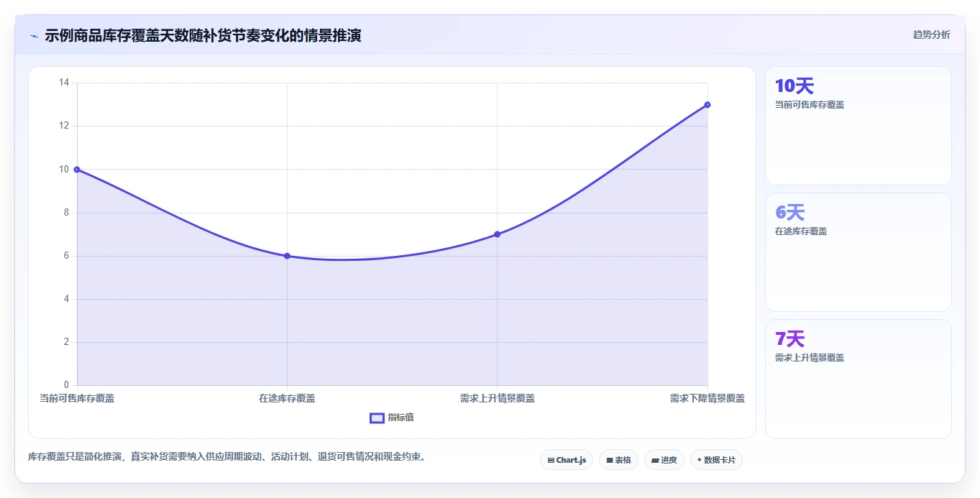The width and height of the screenshot is (980, 498).
Task: Click the y-axis value 12
Action: [x=64, y=126]
